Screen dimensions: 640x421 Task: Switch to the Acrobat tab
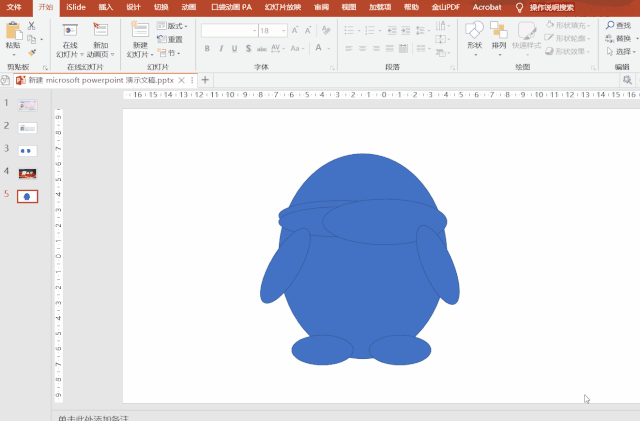[487, 7]
